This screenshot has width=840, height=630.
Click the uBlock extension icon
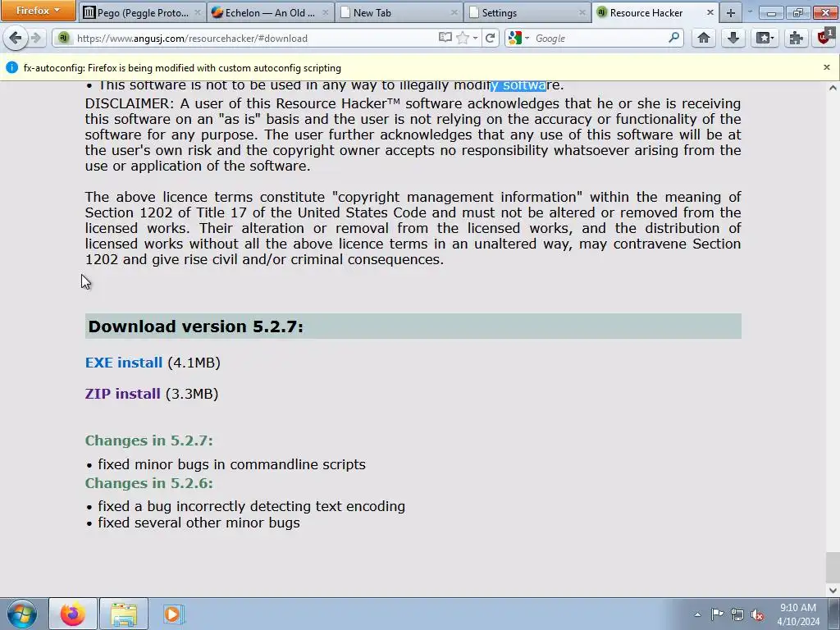(825, 38)
